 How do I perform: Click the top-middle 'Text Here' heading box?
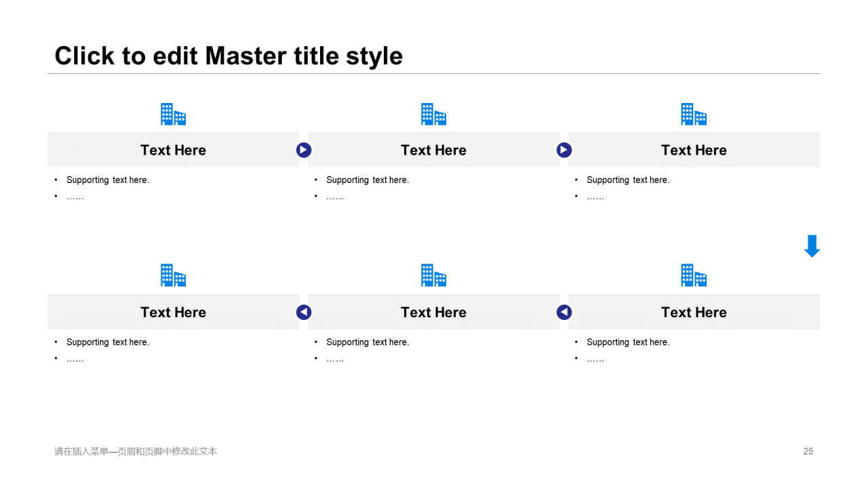pos(433,150)
